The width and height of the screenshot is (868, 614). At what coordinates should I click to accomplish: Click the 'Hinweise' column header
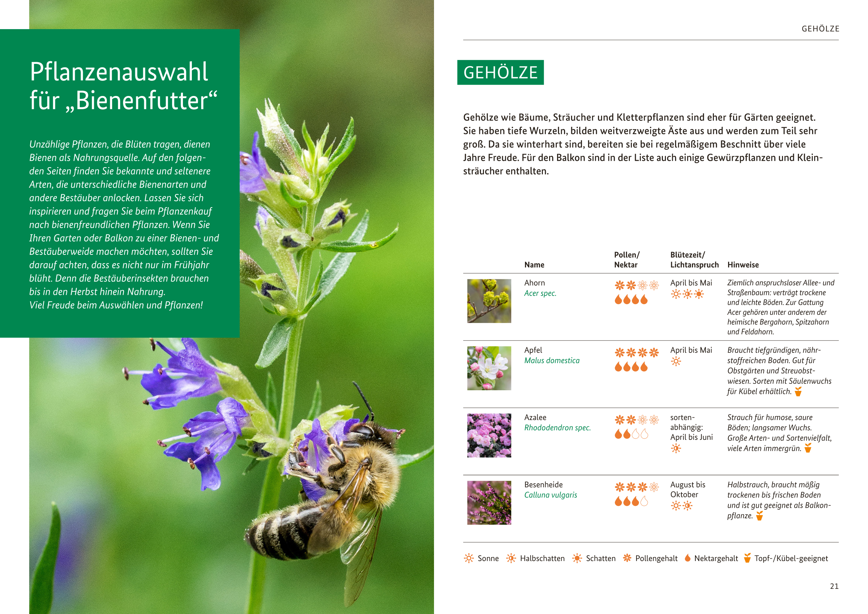743,265
